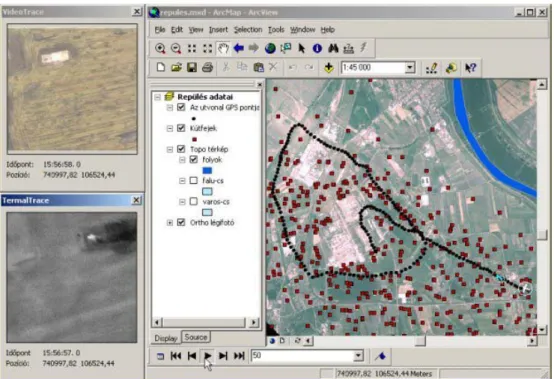Screen dimensions: 554x379
Task: Click the Select Features tool
Action: [x=285, y=48]
